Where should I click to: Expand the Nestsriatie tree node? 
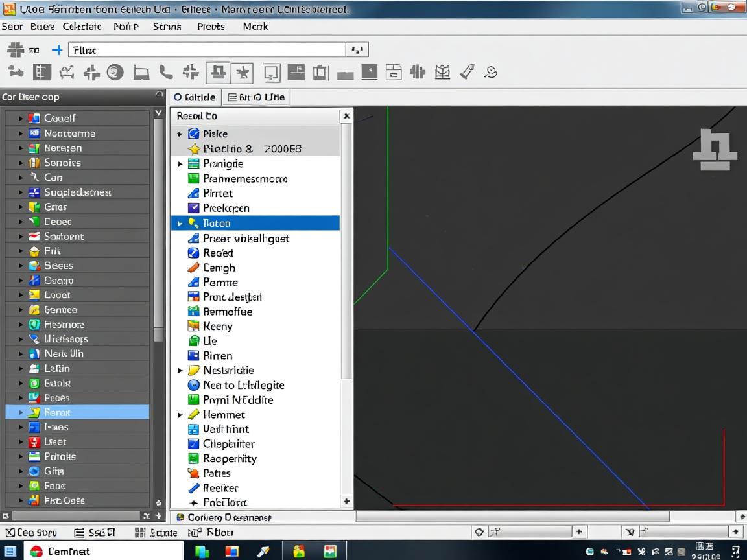tap(180, 371)
